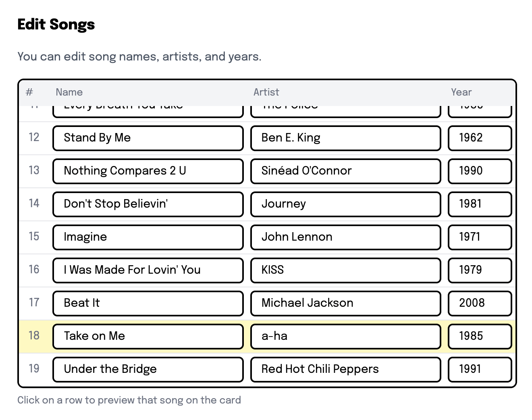
Task: Edit the 'Stand By Me' name field
Action: (x=148, y=138)
